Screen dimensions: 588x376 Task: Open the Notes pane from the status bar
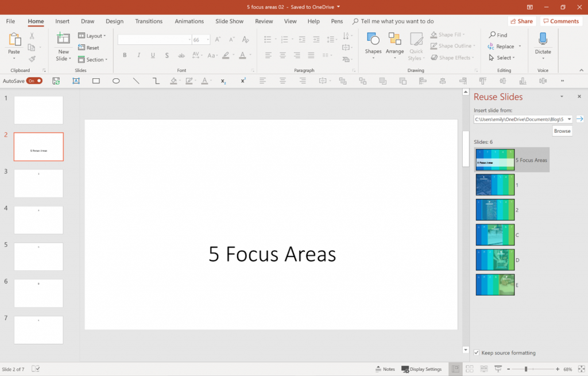tap(385, 369)
